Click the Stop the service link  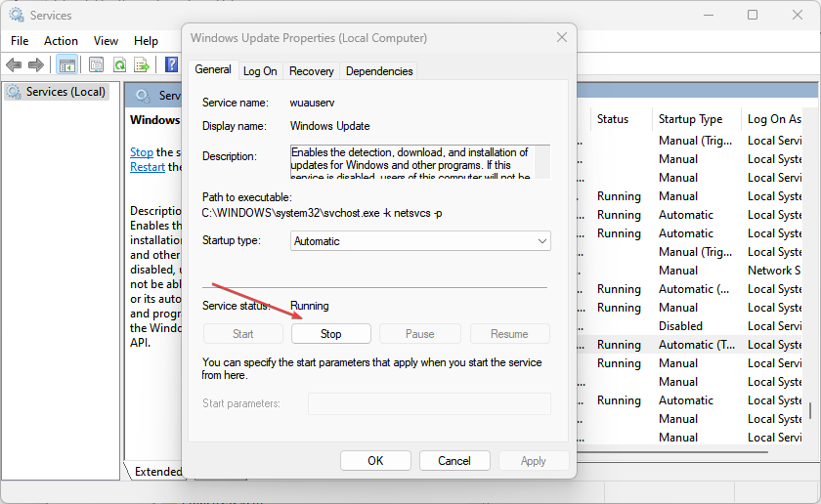point(142,152)
